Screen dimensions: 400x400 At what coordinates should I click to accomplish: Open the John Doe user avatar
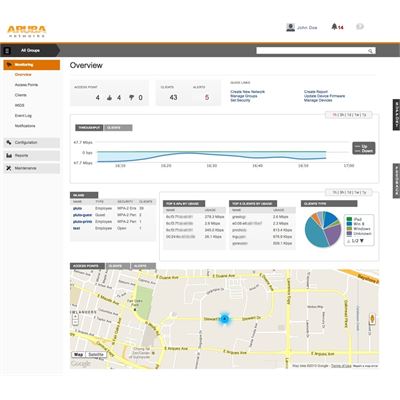291,27
